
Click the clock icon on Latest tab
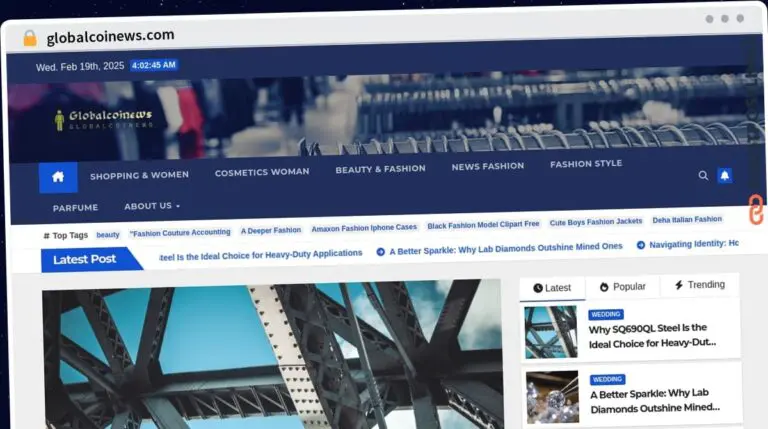coord(538,288)
